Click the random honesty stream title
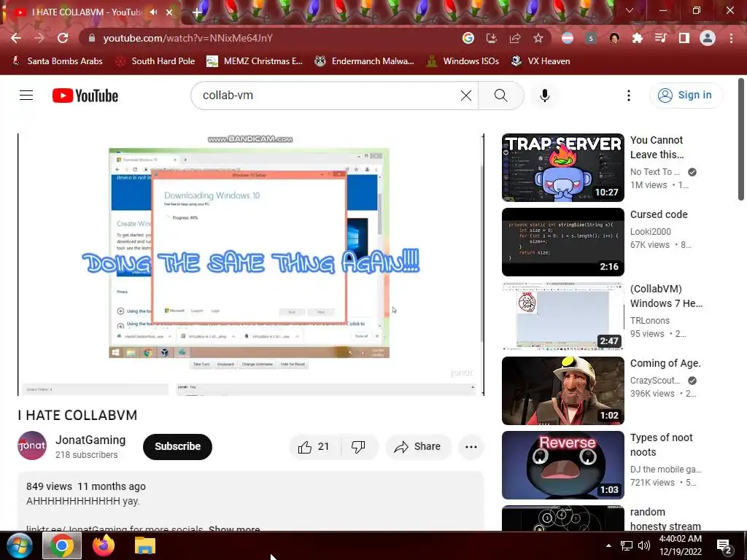This screenshot has width=747, height=560. (665, 519)
